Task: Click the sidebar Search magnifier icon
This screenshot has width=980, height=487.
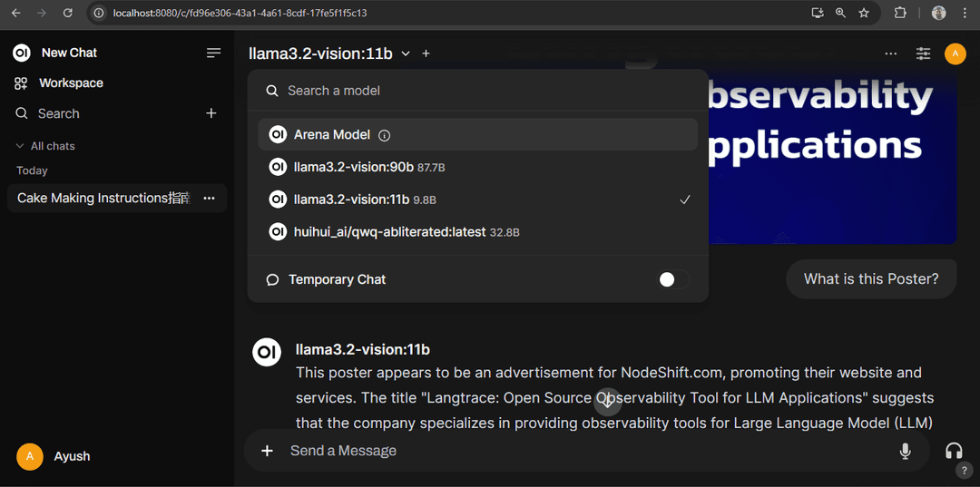Action: pyautogui.click(x=22, y=113)
